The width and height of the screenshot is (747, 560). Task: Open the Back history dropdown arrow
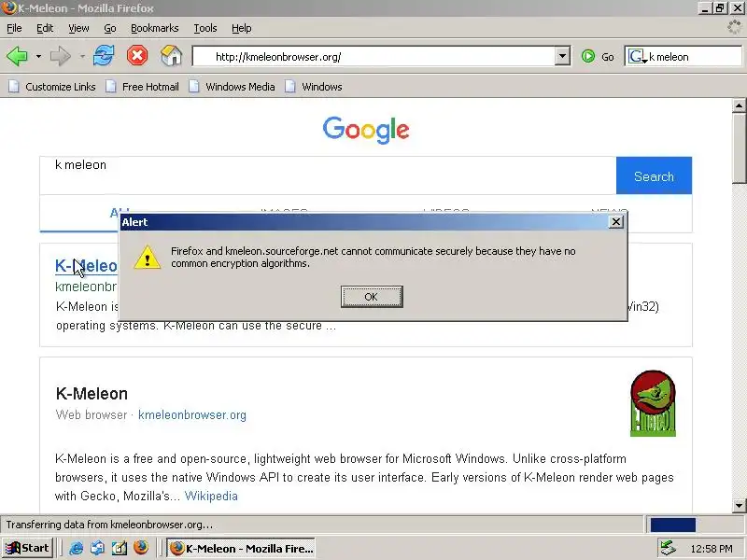tap(38, 57)
